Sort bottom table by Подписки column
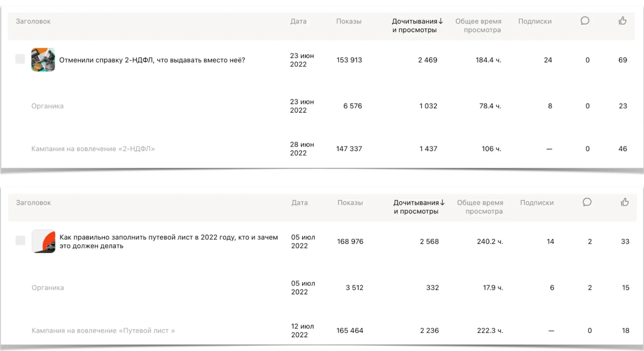This screenshot has width=644, height=351. 537,203
